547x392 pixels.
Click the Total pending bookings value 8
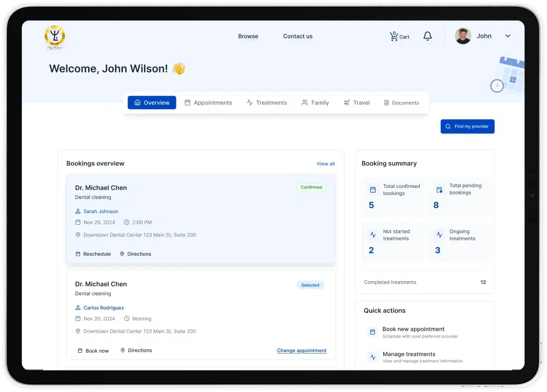point(436,205)
